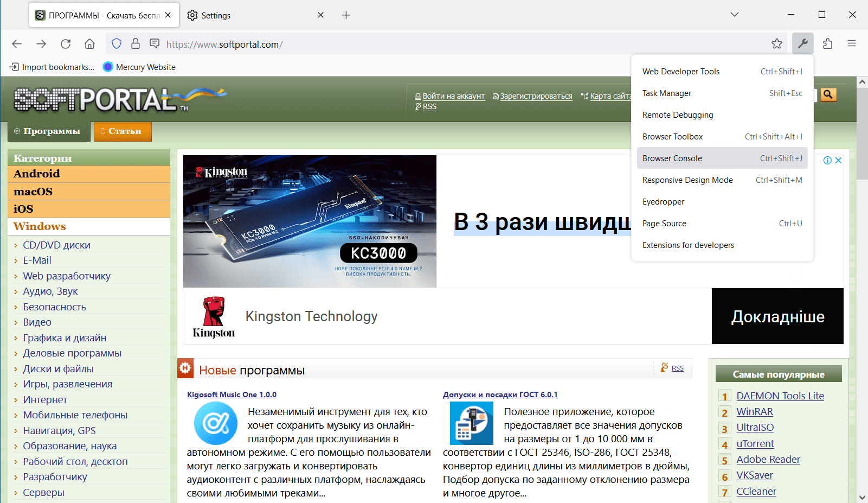Image resolution: width=868 pixels, height=503 pixels.
Task: View Page Source
Action: [x=722, y=224]
